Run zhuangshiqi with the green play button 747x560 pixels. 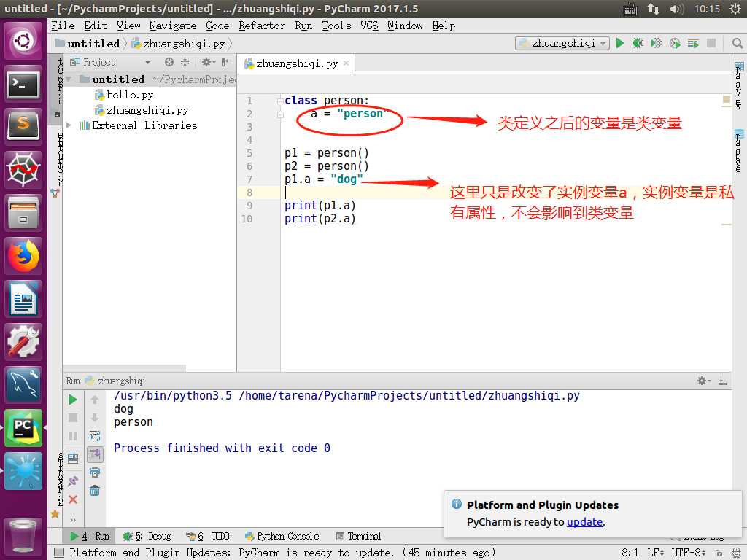tap(620, 43)
